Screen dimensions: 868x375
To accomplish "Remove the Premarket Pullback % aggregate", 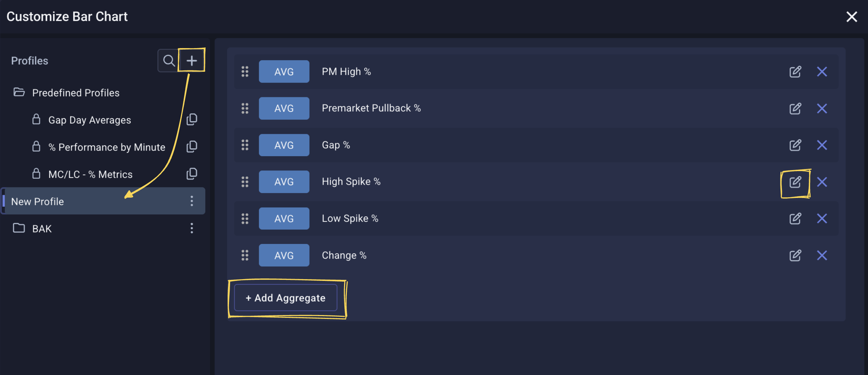I will tap(822, 108).
